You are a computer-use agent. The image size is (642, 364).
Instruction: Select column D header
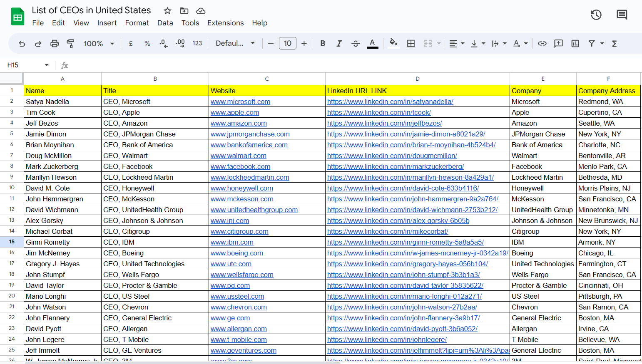[418, 79]
